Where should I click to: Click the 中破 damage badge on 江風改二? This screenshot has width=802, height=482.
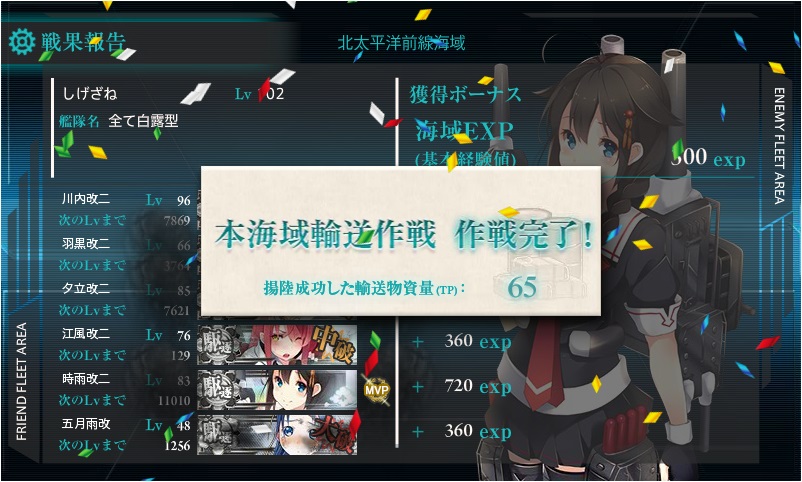tap(333, 343)
